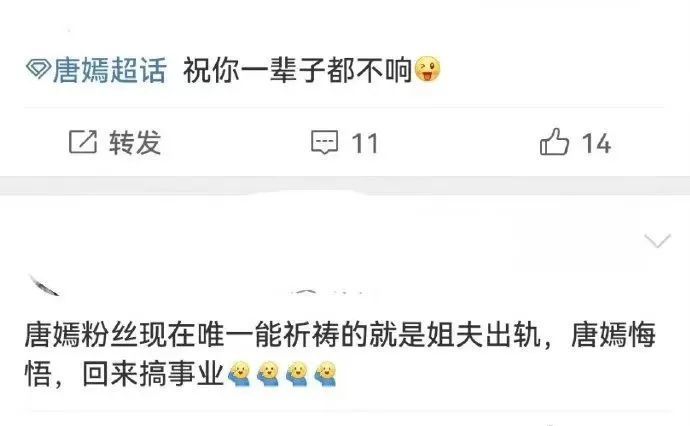
Task: Open the post starting 唐嫣粉丝现在唯一能祈祷
Action: pos(340,355)
